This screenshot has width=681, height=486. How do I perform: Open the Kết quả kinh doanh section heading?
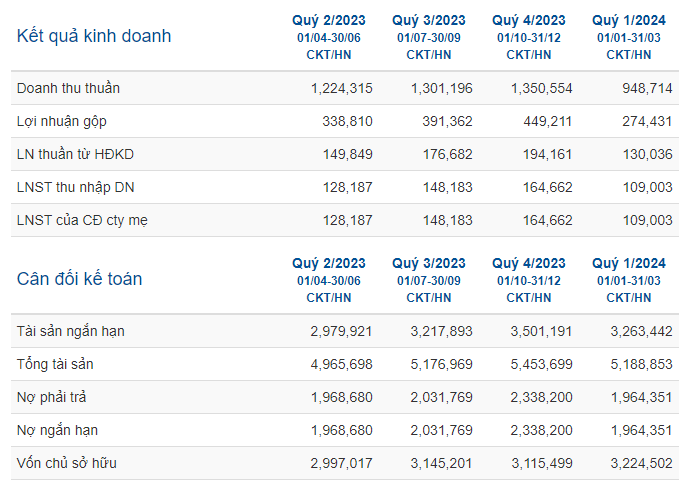(x=94, y=36)
